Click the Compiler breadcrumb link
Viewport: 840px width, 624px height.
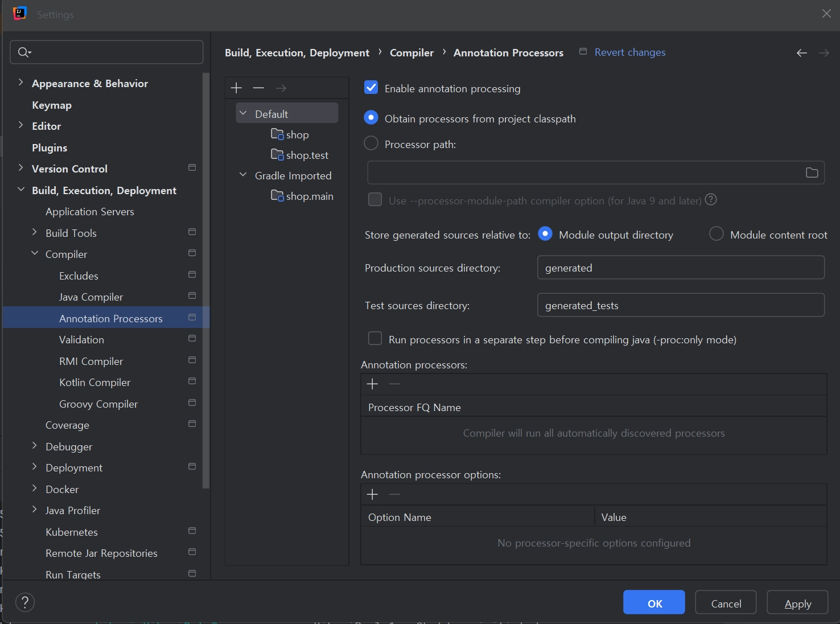tap(411, 52)
